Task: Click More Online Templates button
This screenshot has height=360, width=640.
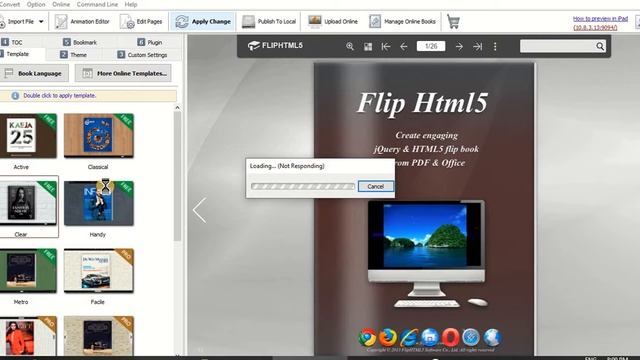Action: (x=123, y=73)
